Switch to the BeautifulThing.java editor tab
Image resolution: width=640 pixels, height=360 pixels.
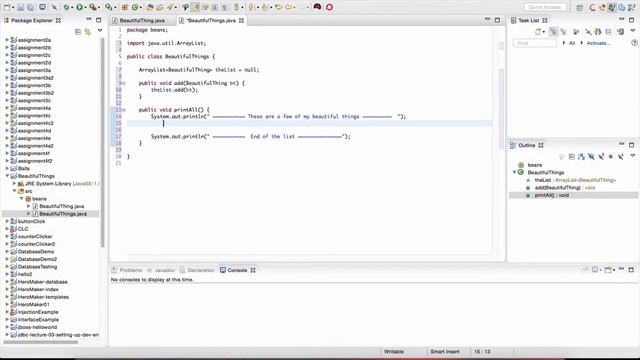pos(142,20)
